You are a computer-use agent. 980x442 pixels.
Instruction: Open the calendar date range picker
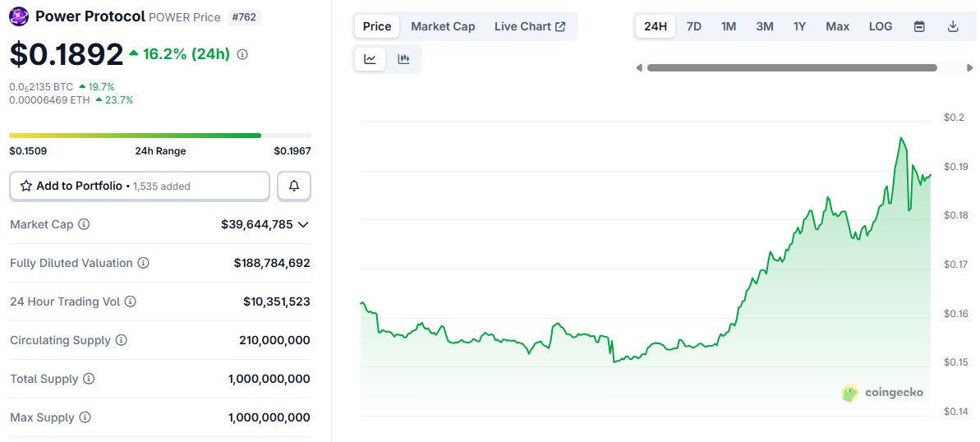coord(918,26)
